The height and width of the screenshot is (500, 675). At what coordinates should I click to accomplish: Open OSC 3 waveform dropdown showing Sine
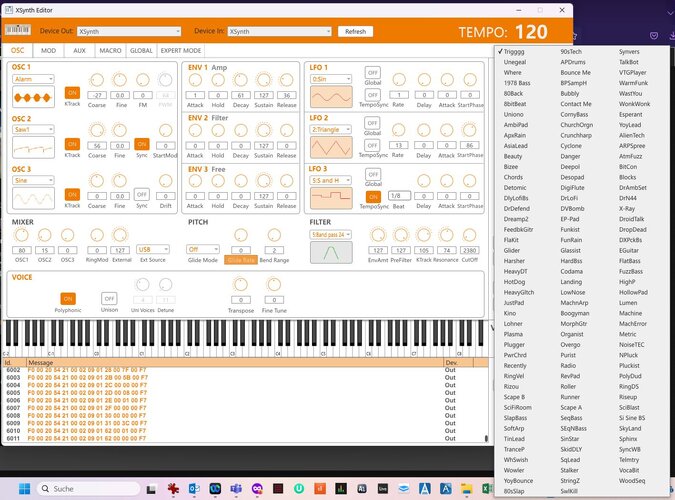[33, 180]
